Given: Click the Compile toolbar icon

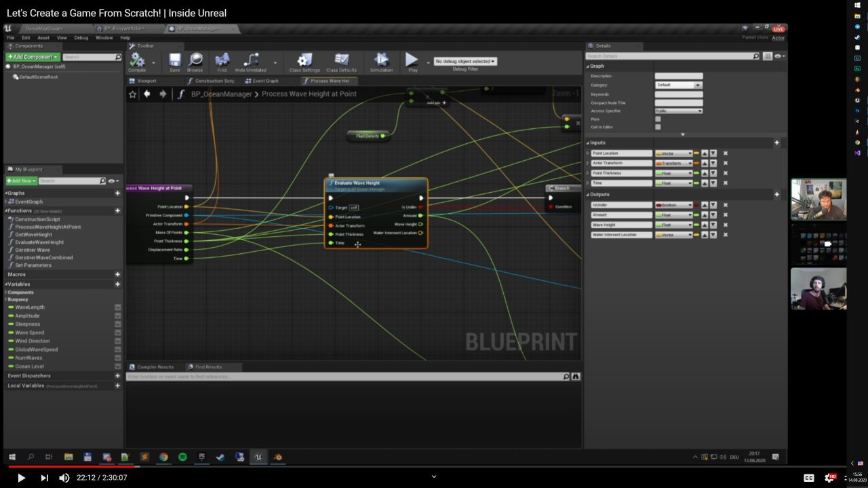Looking at the screenshot, I should pos(137,60).
